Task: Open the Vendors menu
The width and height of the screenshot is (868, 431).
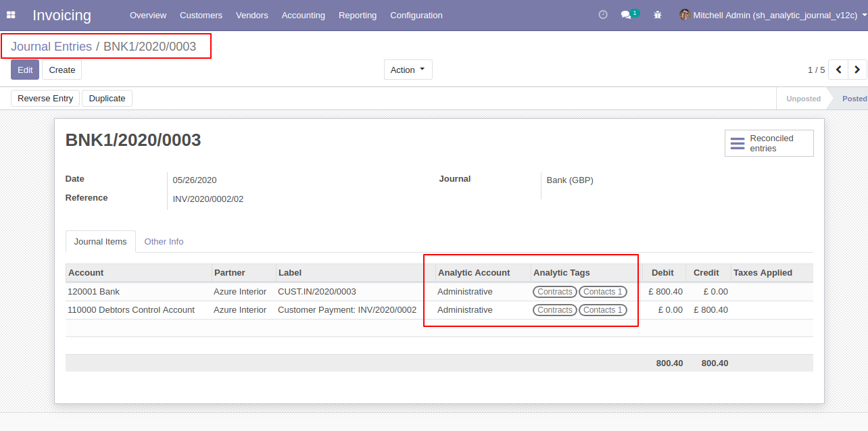Action: [252, 15]
